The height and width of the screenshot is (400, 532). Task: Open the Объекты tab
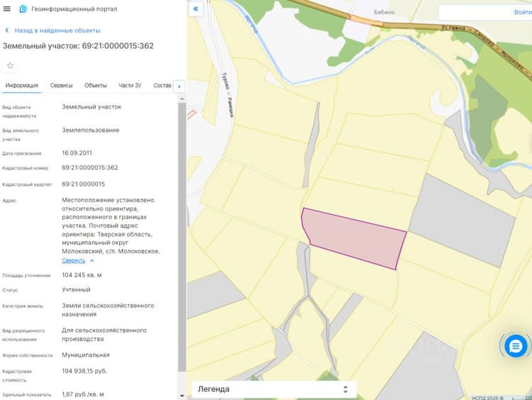pos(96,86)
